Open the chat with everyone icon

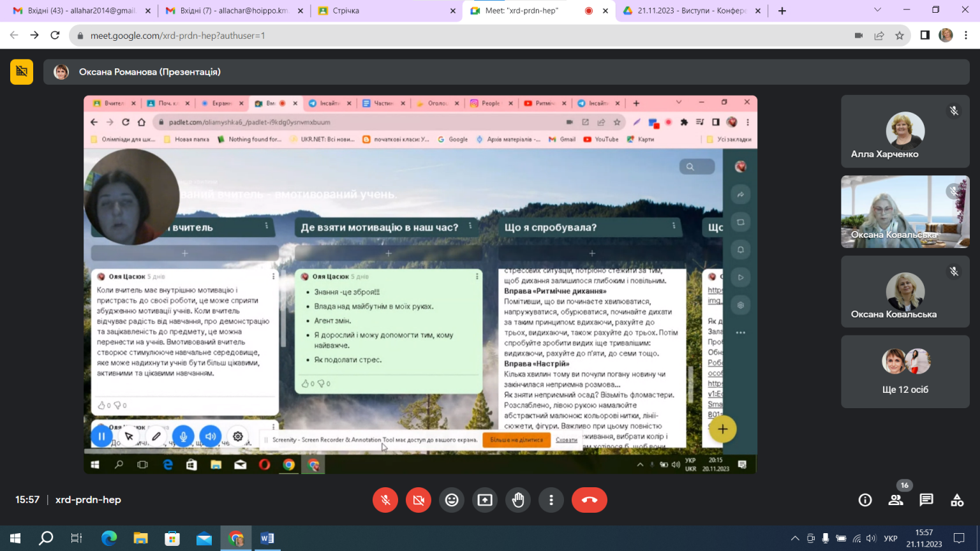pos(926,500)
